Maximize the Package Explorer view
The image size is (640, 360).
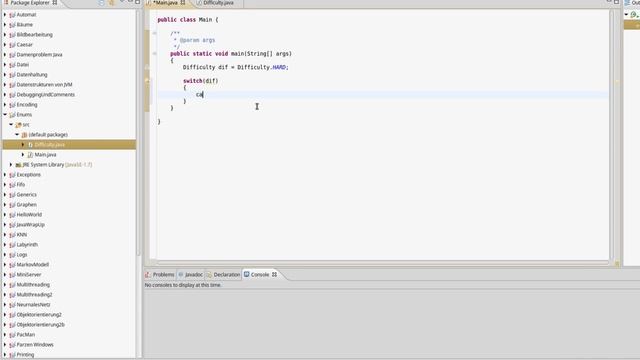[x=138, y=2]
